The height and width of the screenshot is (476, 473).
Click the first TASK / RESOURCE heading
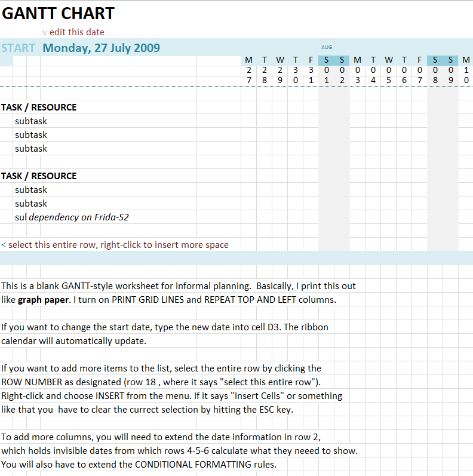pyautogui.click(x=39, y=108)
